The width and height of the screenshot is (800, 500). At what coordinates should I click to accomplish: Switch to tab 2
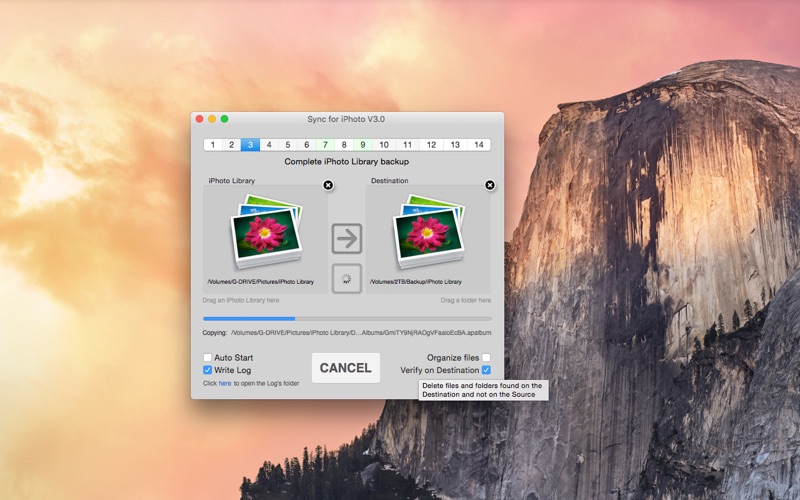coord(231,145)
